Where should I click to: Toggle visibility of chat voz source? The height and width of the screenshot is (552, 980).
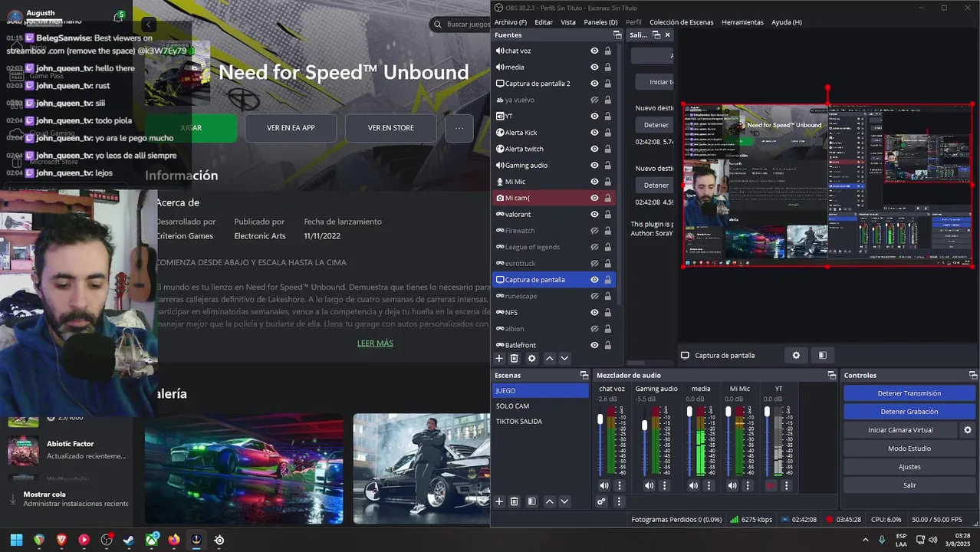[x=594, y=51]
